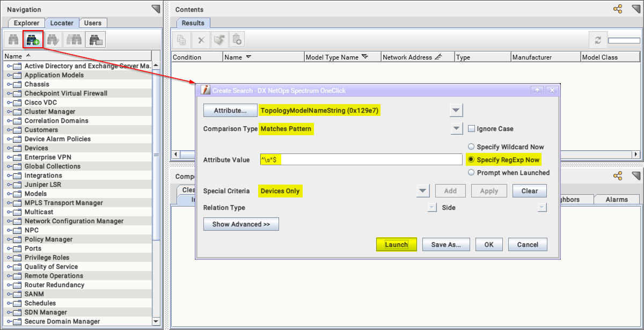The height and width of the screenshot is (330, 644).
Task: Click the share icon in Contents header
Action: tap(618, 9)
